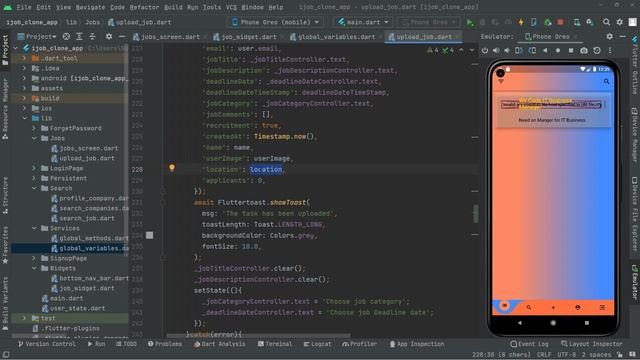Trigger Flutter hot reload lightning icon
Screen dimensions: 640x360
[x=521, y=22]
